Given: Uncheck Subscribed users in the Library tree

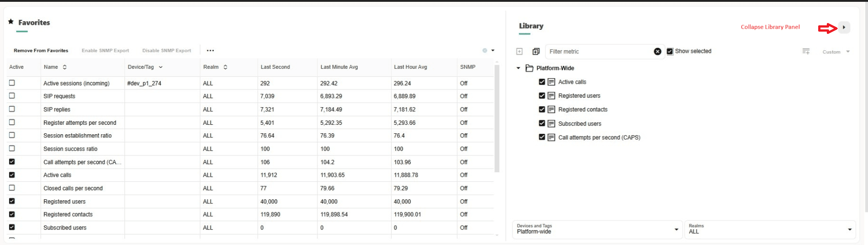Looking at the screenshot, I should click(542, 123).
